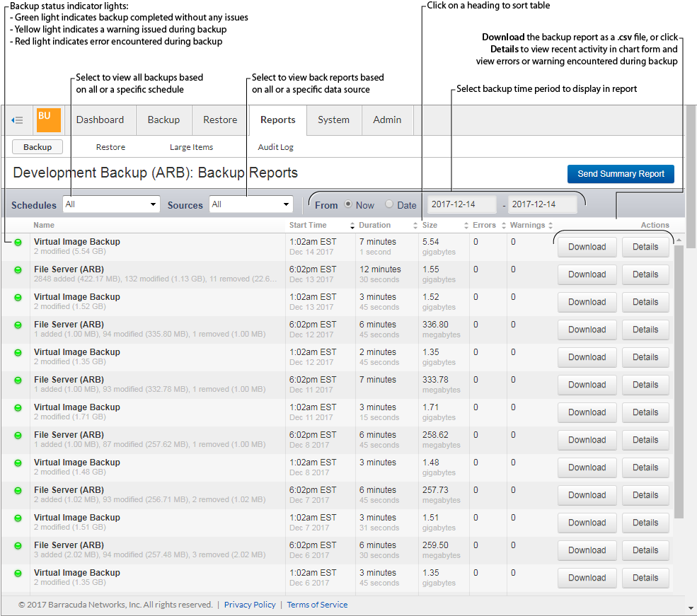Screen dimensions: 697x616
Task: Click the Warnings column sort icon
Action: (551, 225)
